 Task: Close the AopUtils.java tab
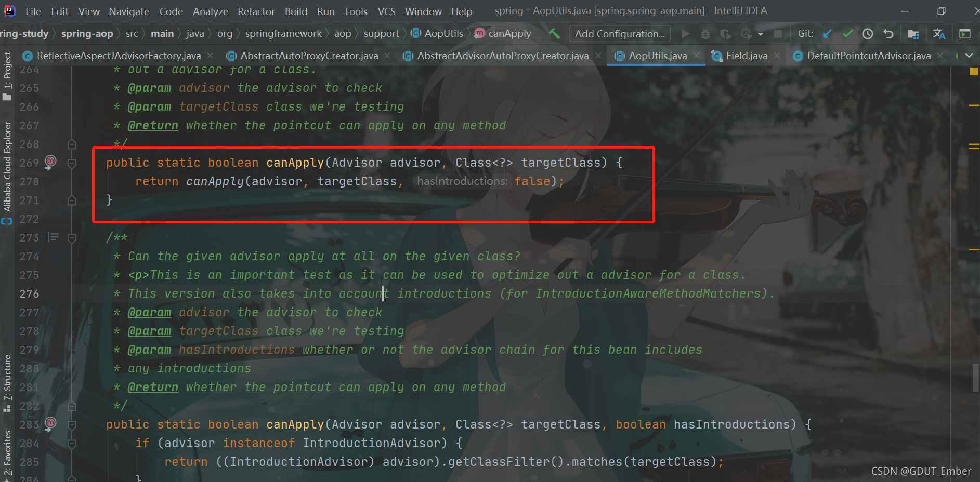tap(697, 56)
